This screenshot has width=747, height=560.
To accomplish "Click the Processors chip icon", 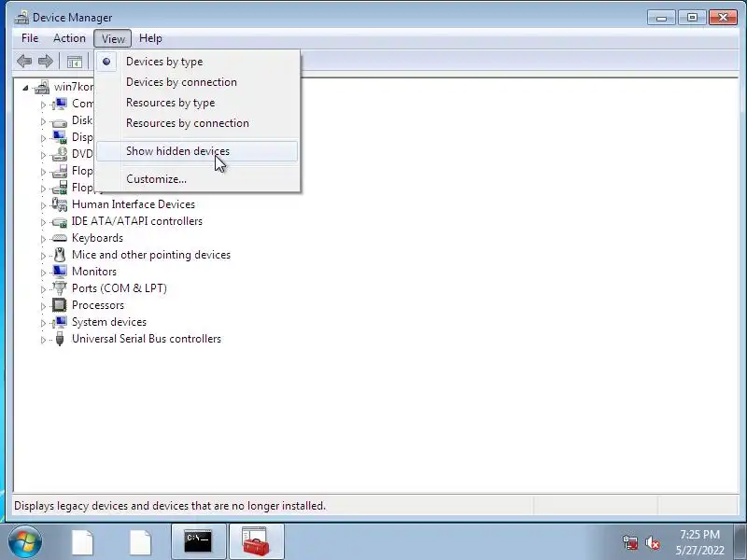I will pyautogui.click(x=60, y=305).
